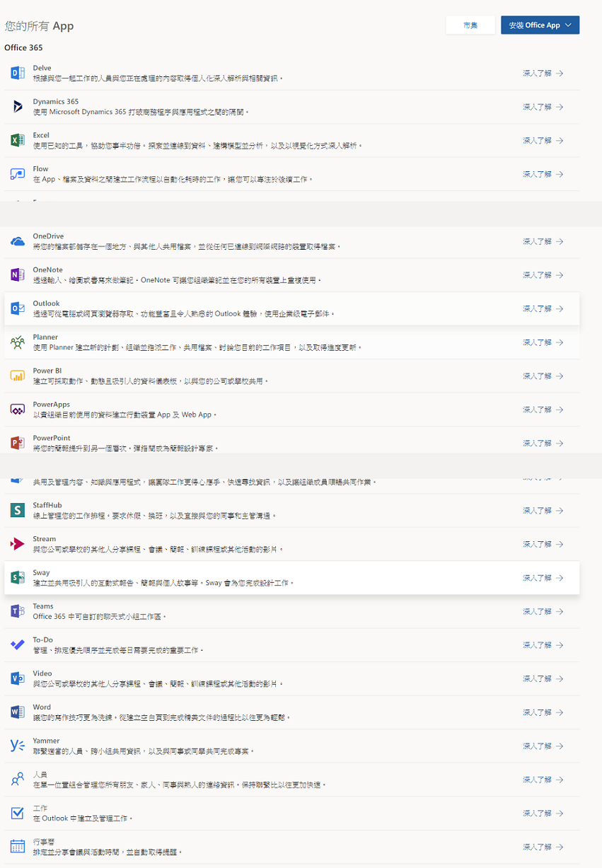This screenshot has width=602, height=868.
Task: Select the Outlook app name text
Action: [46, 303]
